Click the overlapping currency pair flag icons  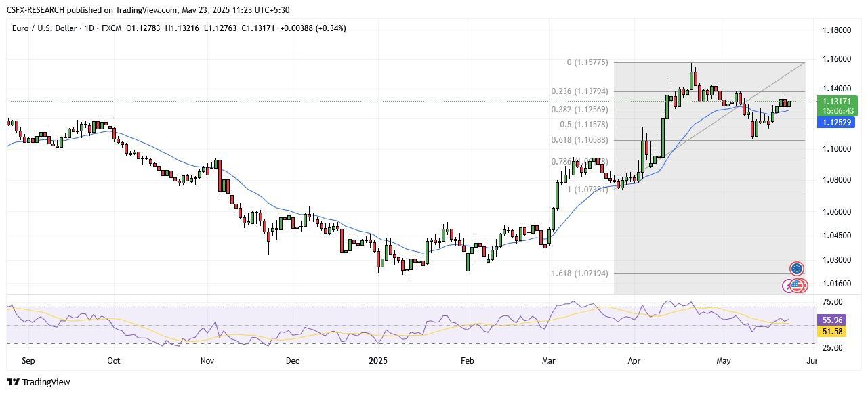click(794, 285)
